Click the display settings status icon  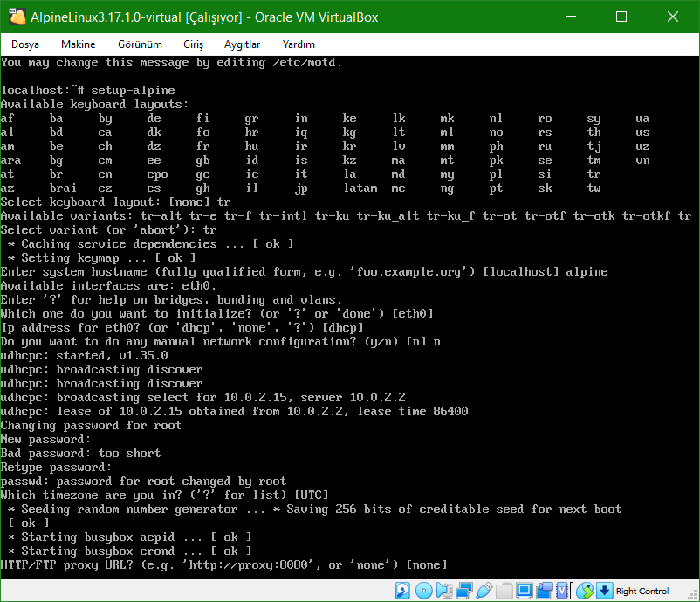click(524, 591)
